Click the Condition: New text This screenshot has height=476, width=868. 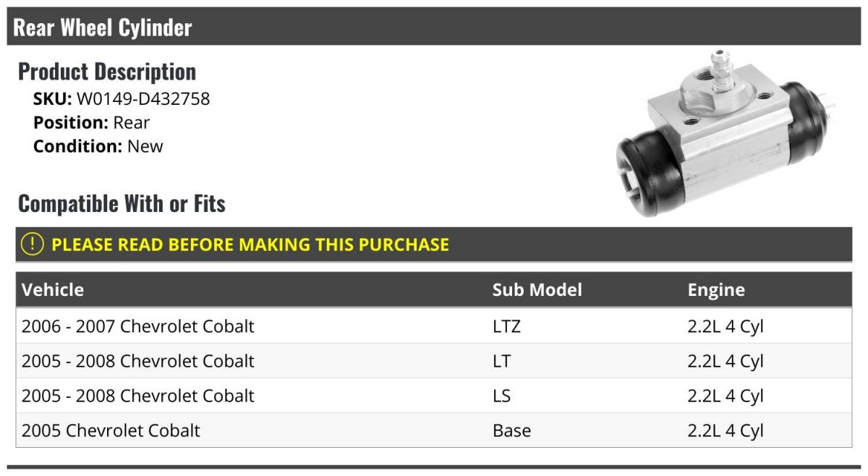tap(98, 146)
